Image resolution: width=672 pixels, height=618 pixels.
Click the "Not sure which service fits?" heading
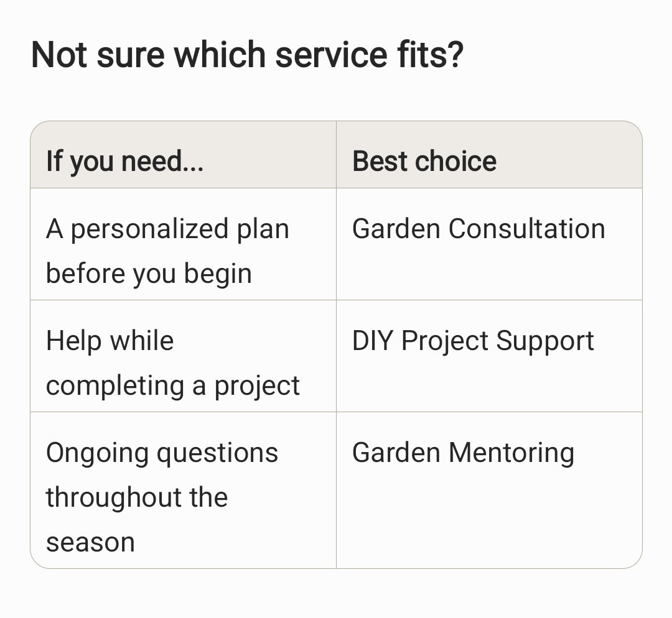[x=247, y=55]
